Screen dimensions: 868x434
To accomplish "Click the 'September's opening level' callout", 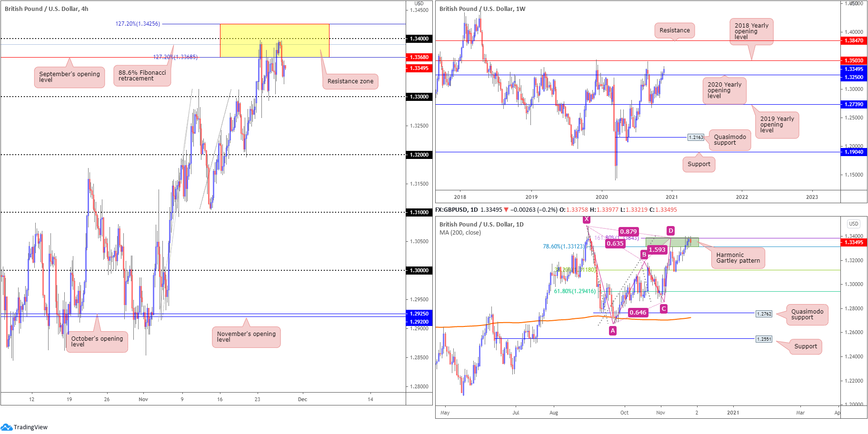I will point(70,77).
